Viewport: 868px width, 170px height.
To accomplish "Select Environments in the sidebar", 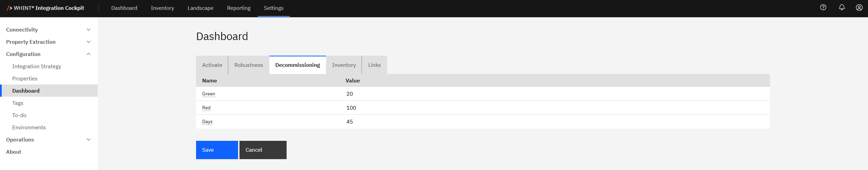I will (x=29, y=128).
